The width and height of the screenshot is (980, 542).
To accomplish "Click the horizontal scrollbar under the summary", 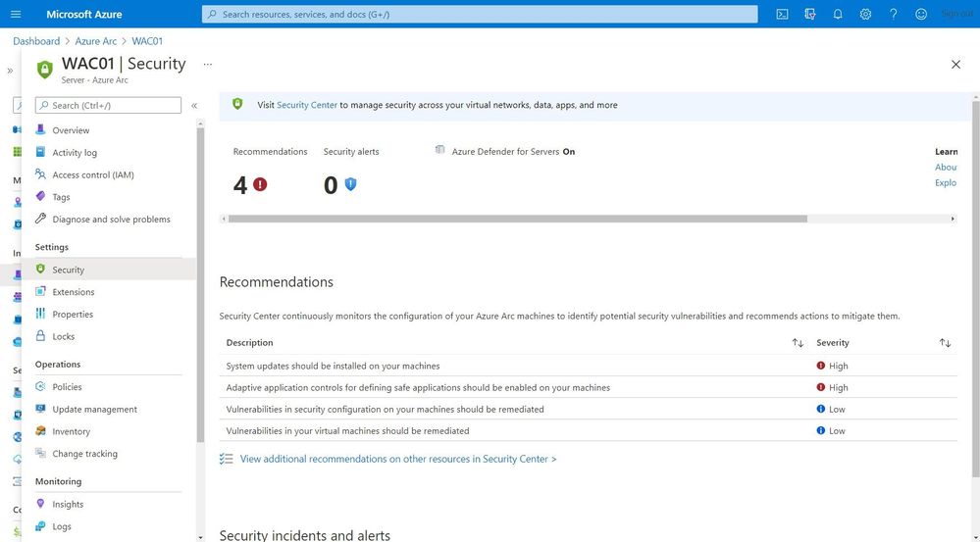I will tap(518, 219).
